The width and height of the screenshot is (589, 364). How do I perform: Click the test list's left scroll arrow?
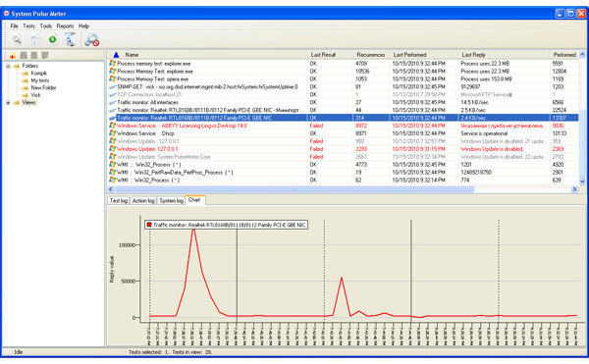[110, 189]
